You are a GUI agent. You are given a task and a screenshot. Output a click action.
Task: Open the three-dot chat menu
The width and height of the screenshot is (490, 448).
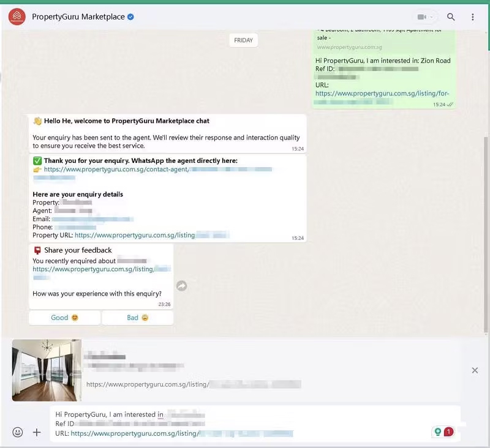click(x=472, y=17)
